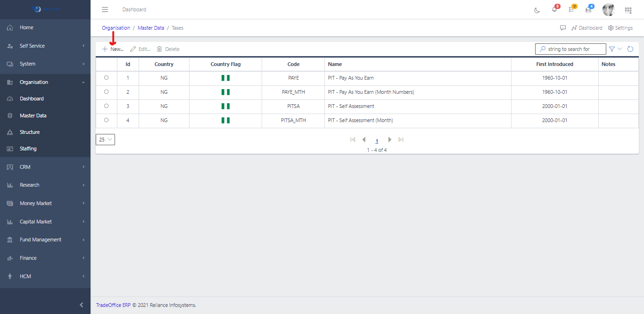Click the hamburger menu icon

tap(105, 9)
